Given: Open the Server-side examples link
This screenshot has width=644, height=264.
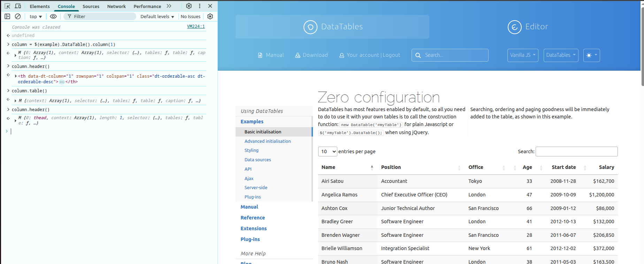Looking at the screenshot, I should [x=256, y=187].
